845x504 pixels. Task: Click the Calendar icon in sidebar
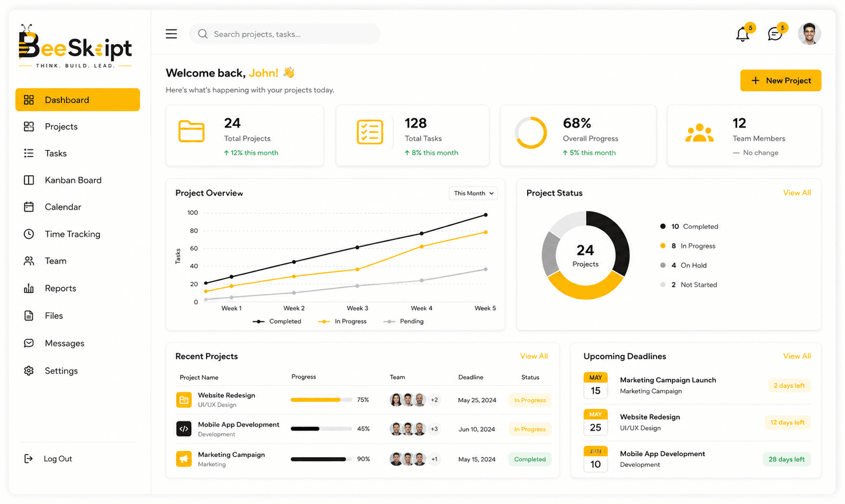tap(29, 207)
